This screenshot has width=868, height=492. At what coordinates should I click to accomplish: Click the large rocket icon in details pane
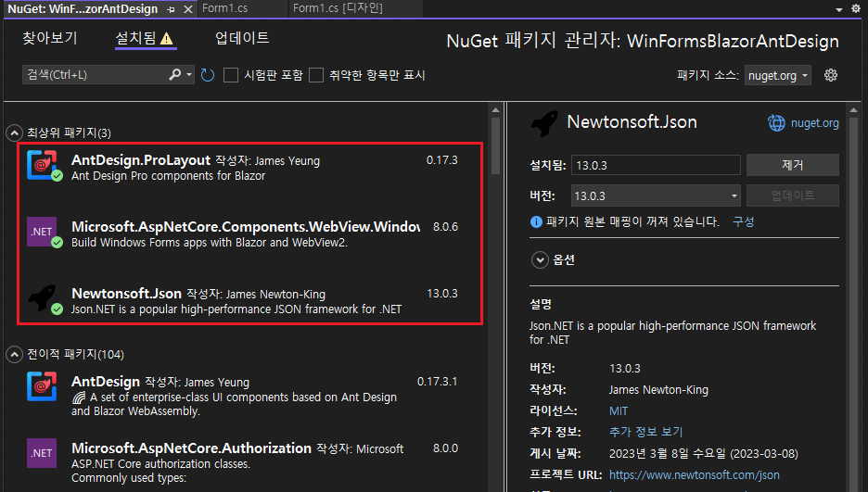click(x=544, y=123)
